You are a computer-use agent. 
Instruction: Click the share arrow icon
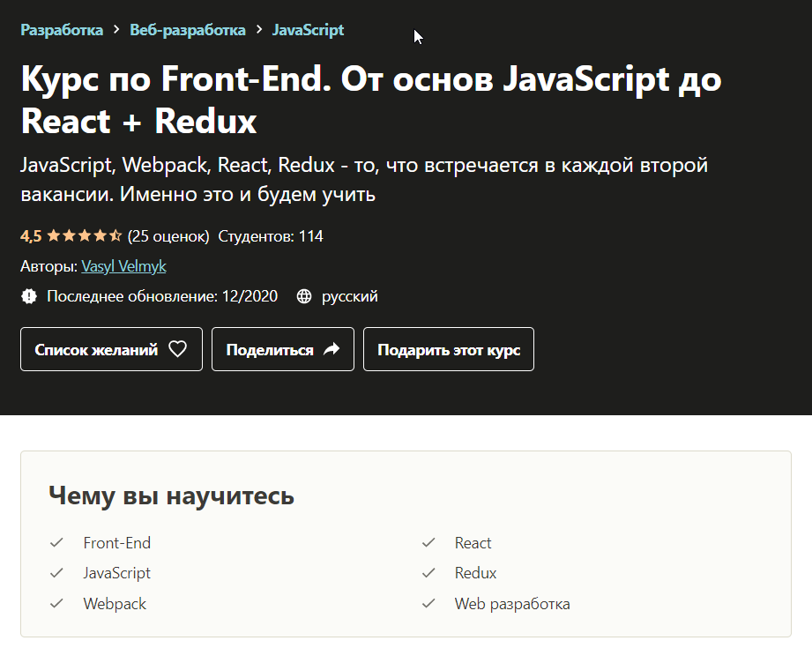pyautogui.click(x=332, y=349)
